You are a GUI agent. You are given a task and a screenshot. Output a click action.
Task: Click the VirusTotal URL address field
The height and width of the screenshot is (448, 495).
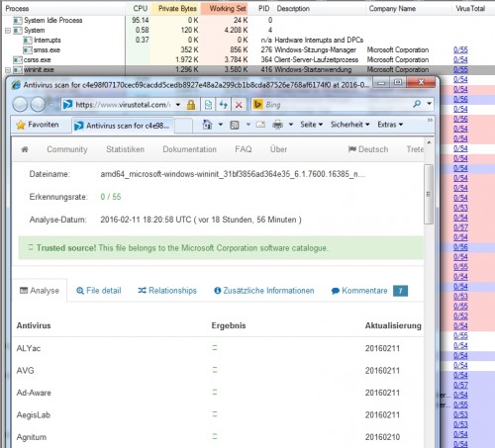coord(123,105)
